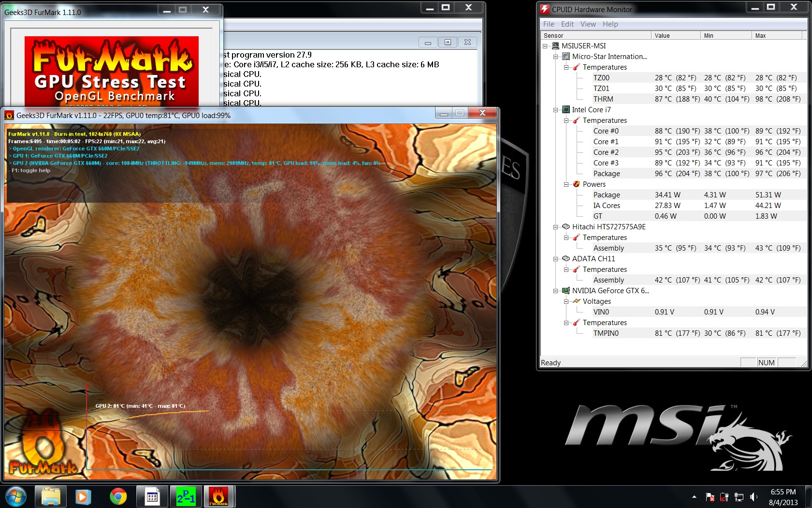The width and height of the screenshot is (812, 508).
Task: Click the NVIDIA GeForce graphics card icon
Action: (566, 290)
